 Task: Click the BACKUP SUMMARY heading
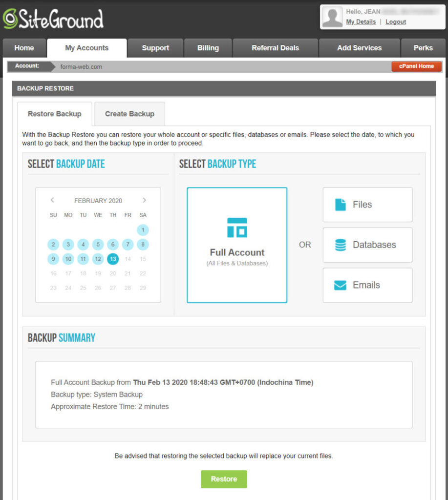pos(62,338)
